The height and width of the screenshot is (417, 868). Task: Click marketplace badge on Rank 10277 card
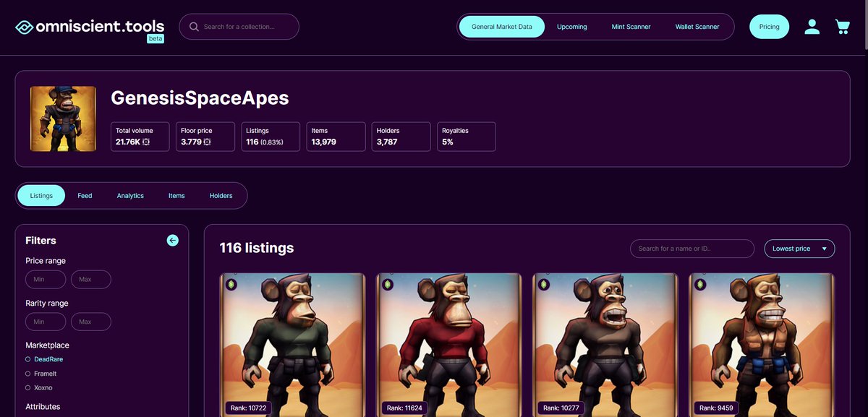pyautogui.click(x=544, y=285)
